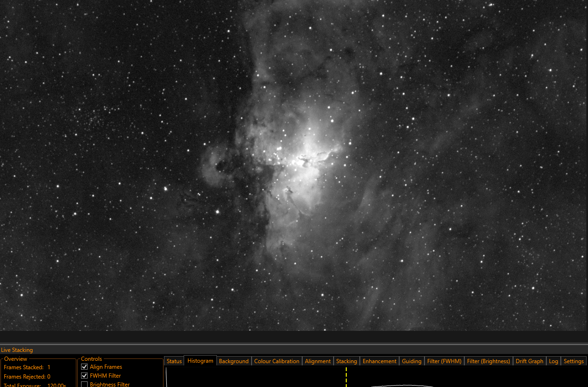Enable the Brightness Filter checkbox
The image size is (588, 387).
[x=84, y=385]
